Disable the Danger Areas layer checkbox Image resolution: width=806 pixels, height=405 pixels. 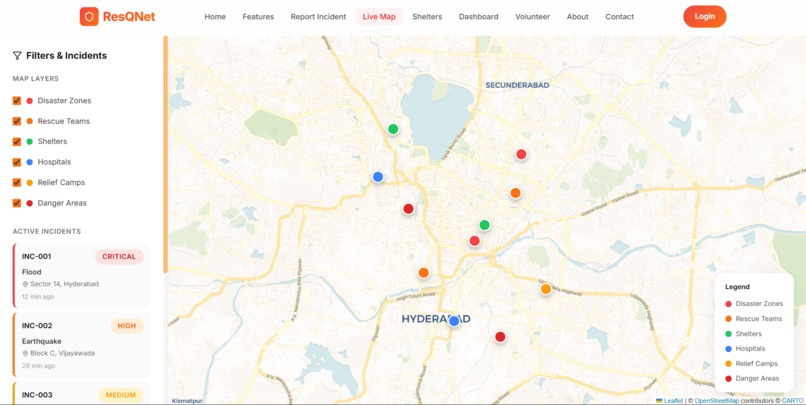click(17, 203)
